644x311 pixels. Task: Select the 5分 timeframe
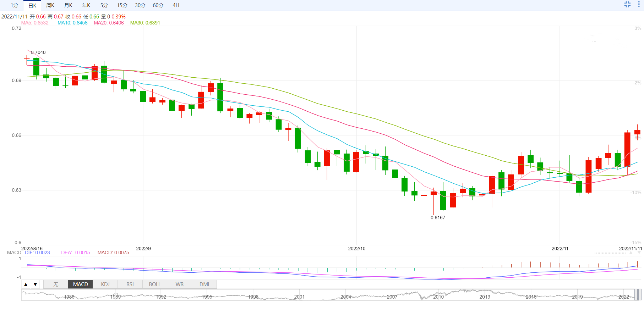pyautogui.click(x=104, y=5)
